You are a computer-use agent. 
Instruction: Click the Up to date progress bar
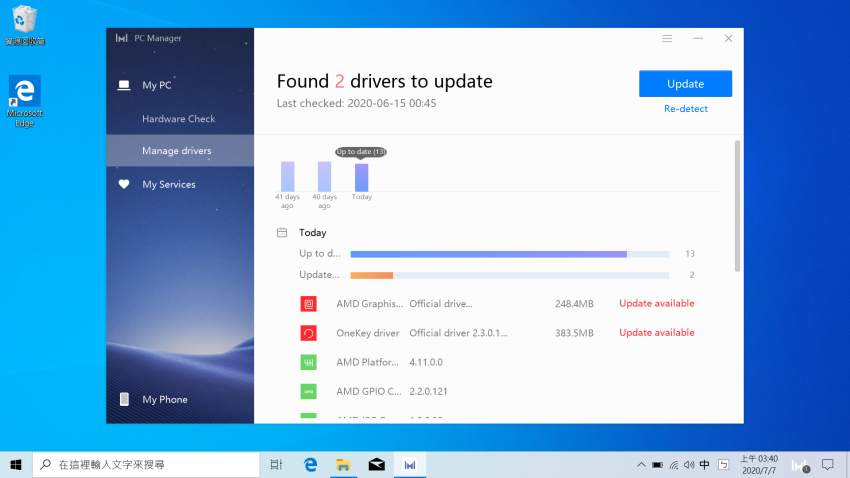coord(510,254)
